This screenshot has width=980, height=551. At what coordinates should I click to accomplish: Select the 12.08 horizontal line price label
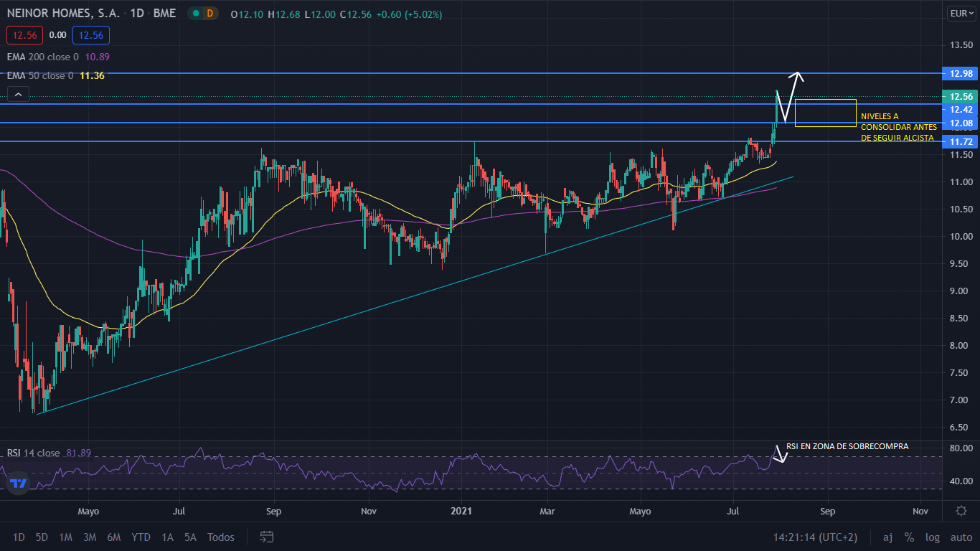coord(961,123)
